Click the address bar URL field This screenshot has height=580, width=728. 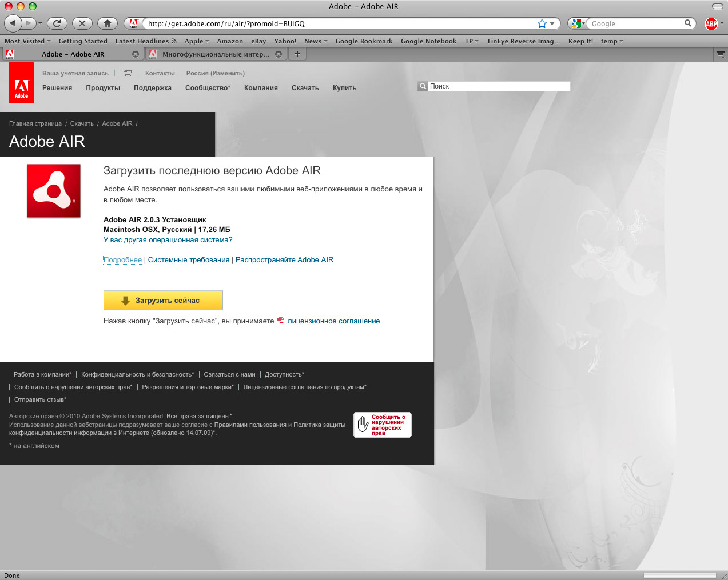pos(340,23)
